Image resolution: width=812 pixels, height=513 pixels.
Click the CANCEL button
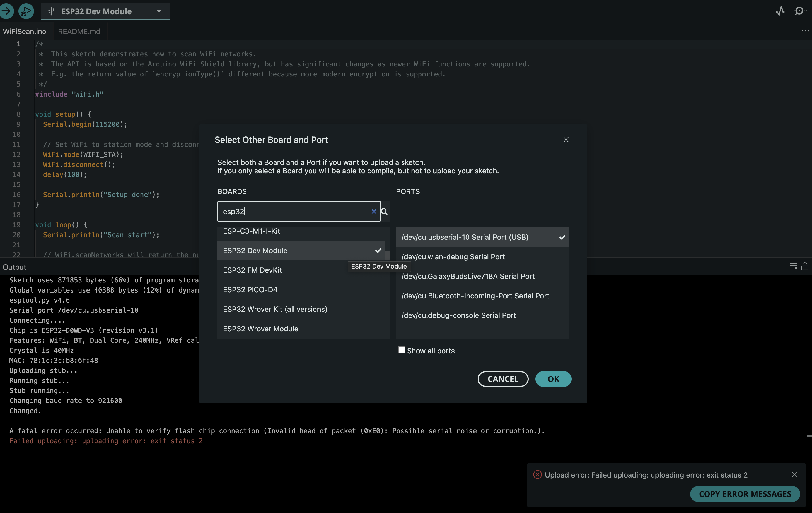[503, 379]
